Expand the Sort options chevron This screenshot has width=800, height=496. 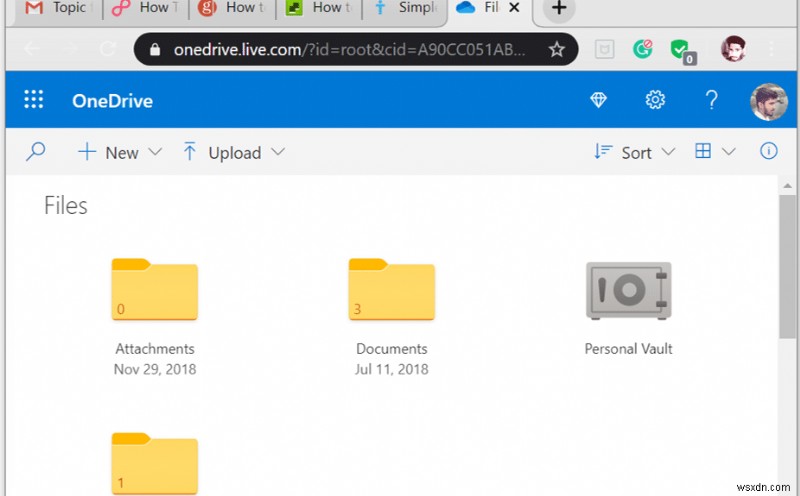tap(668, 152)
